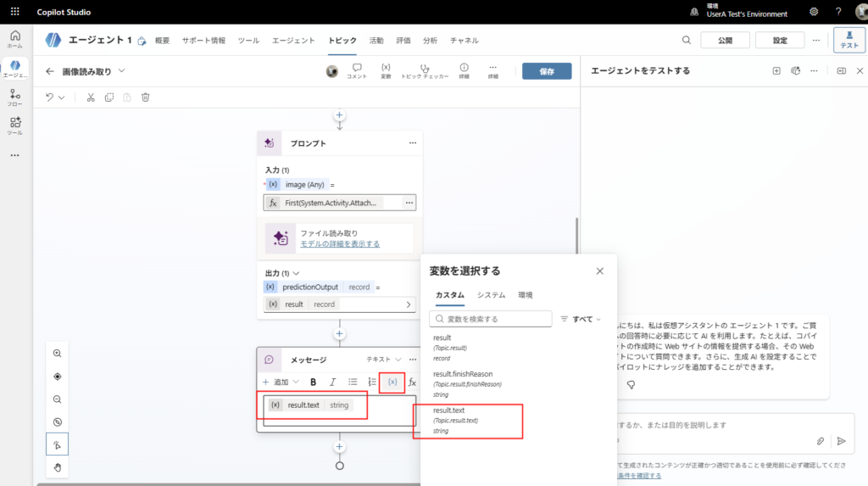Screen dimensions: 868x486
Task: Open the fx formula editor in message toolbar
Action: 413,382
